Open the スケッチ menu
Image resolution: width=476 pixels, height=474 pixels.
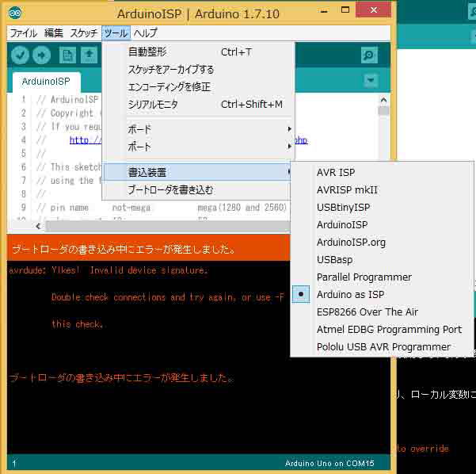(x=83, y=32)
